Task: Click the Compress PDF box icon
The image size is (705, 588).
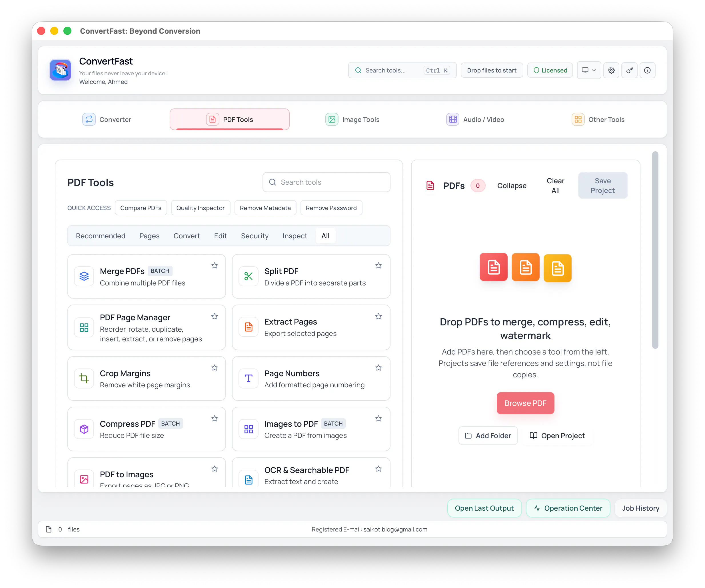Action: click(84, 429)
